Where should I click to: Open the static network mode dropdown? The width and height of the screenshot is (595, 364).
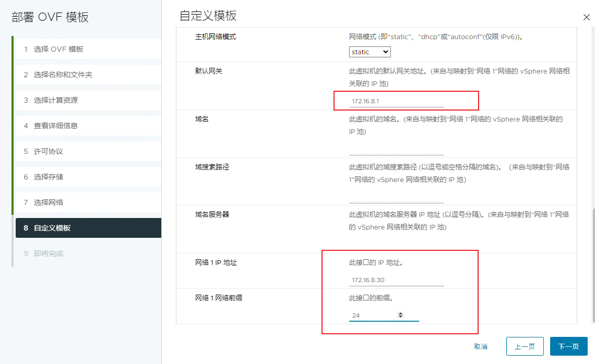pyautogui.click(x=370, y=52)
